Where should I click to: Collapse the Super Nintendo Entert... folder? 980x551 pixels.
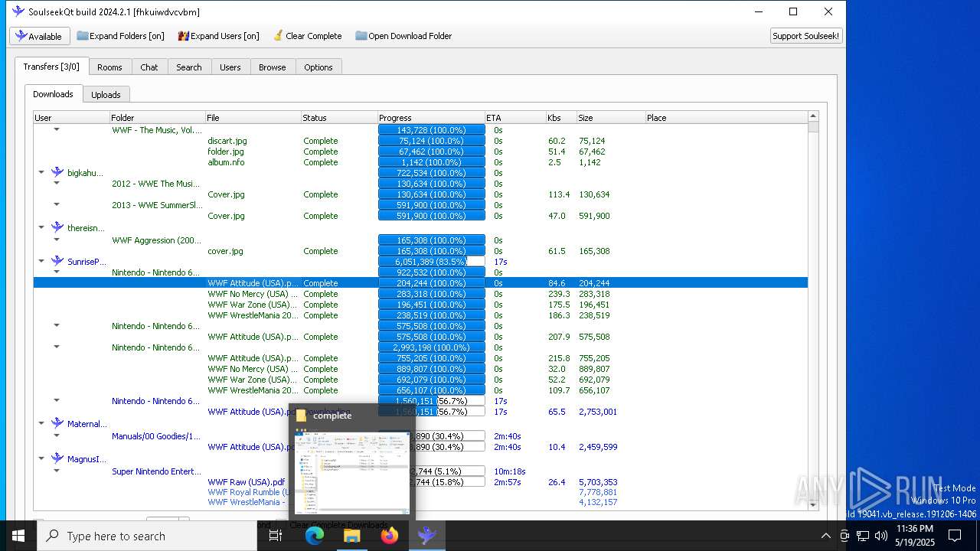point(57,471)
